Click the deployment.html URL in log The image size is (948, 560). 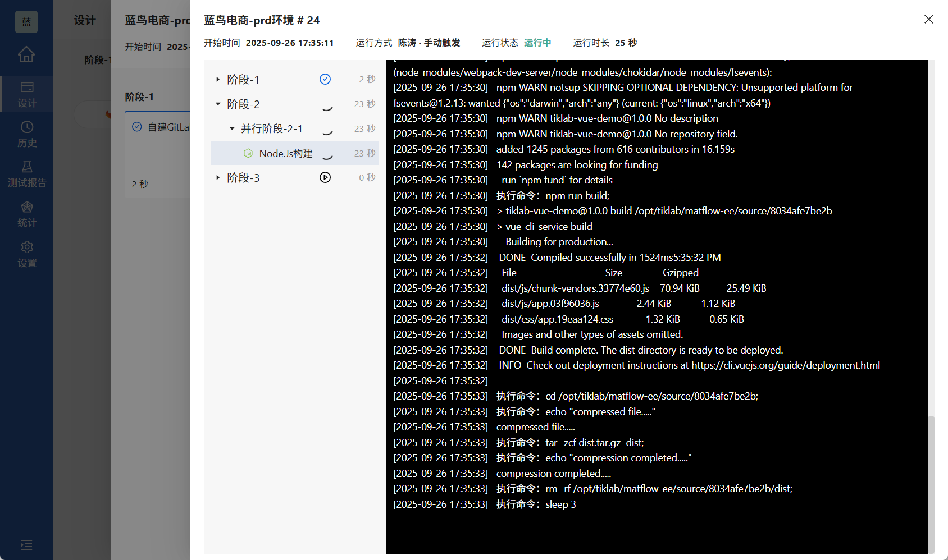(x=786, y=365)
